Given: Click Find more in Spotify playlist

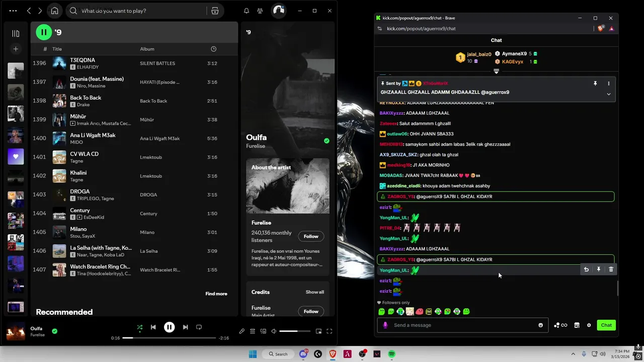Looking at the screenshot, I should pyautogui.click(x=216, y=294).
